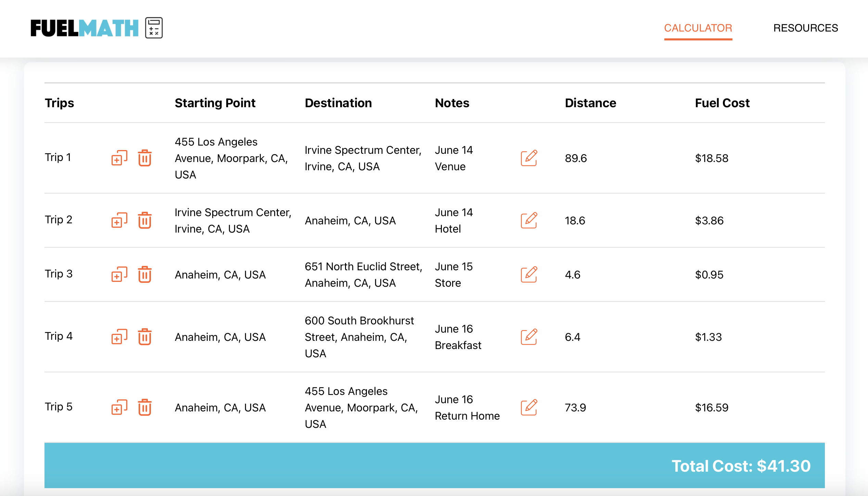Click the Total Cost: $41.30 banner

point(435,466)
